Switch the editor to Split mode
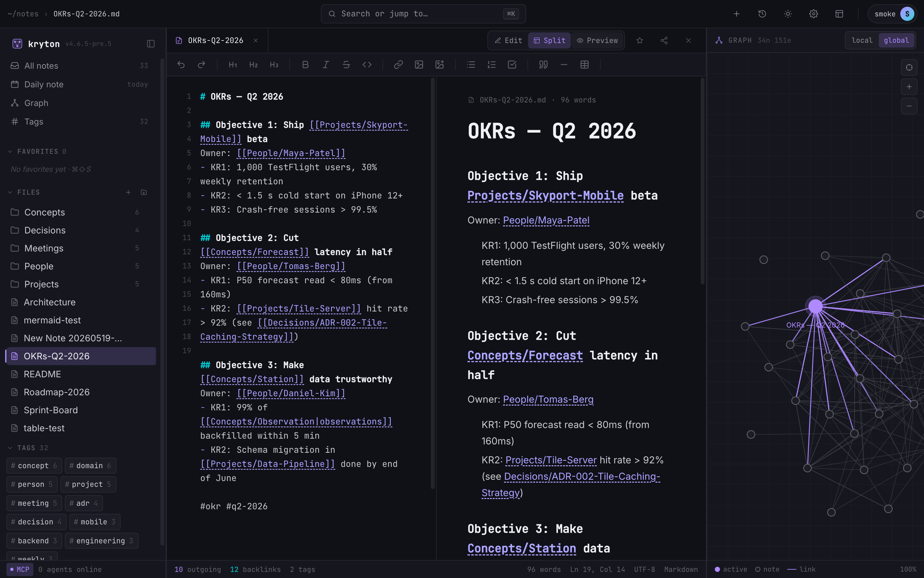 pyautogui.click(x=549, y=40)
